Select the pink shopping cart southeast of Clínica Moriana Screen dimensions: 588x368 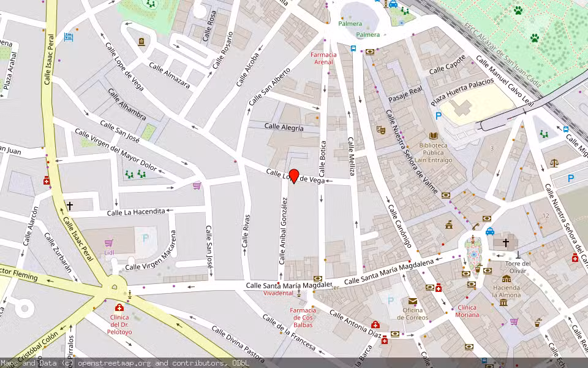tap(514, 321)
